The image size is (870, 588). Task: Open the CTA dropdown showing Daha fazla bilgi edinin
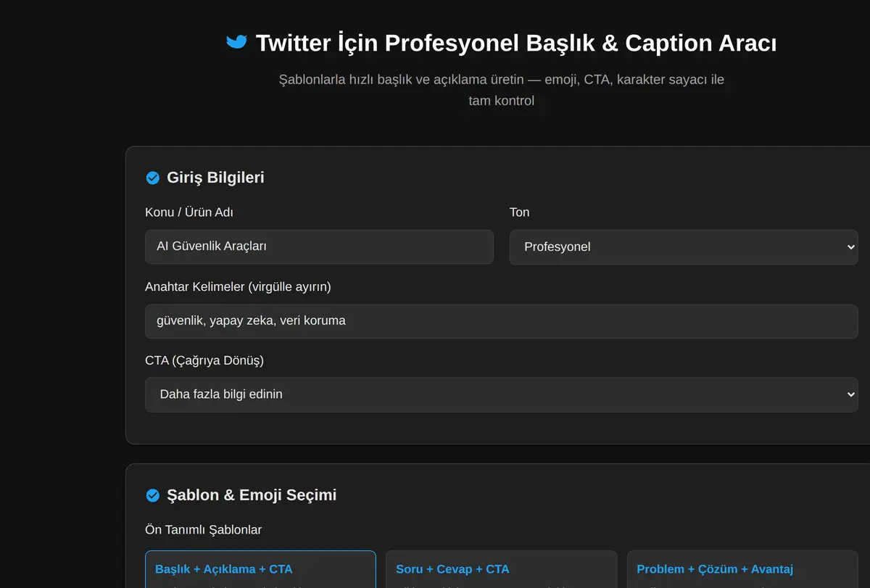pos(502,394)
